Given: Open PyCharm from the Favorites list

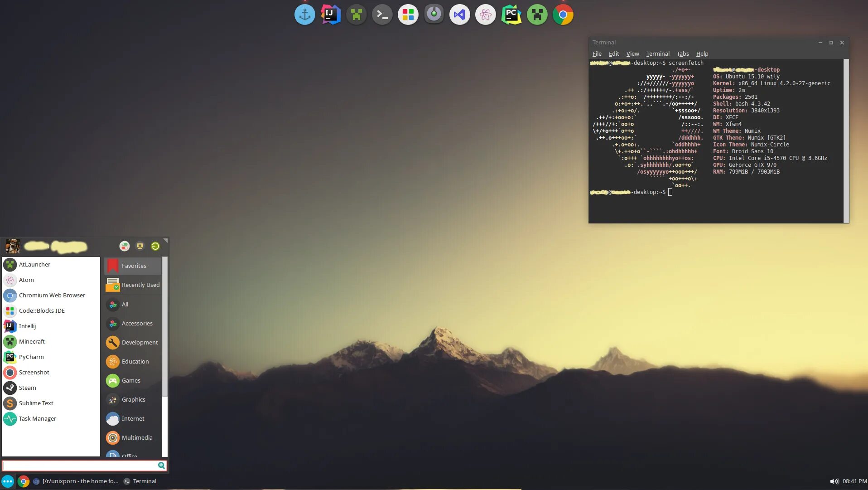Looking at the screenshot, I should tap(51, 357).
